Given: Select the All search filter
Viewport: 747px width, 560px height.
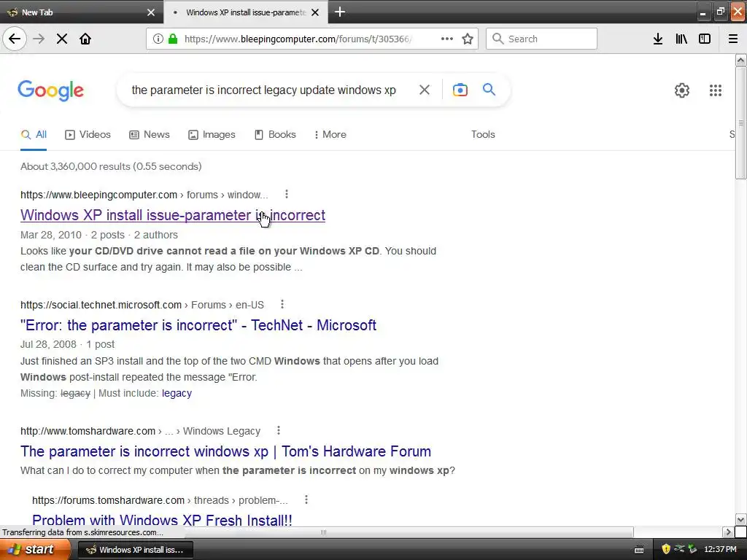Looking at the screenshot, I should 34,135.
